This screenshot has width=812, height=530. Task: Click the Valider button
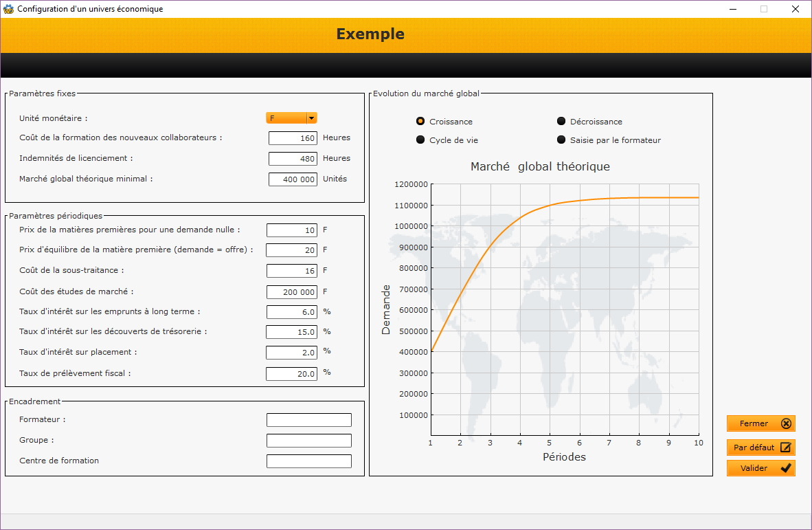(760, 468)
